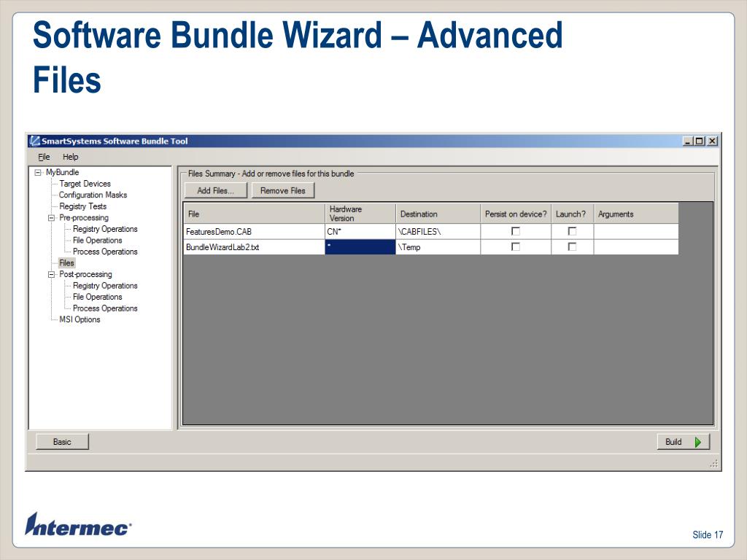Screen dimensions: 747x560
Task: Collapse the Pre-processing node
Action: (x=51, y=217)
